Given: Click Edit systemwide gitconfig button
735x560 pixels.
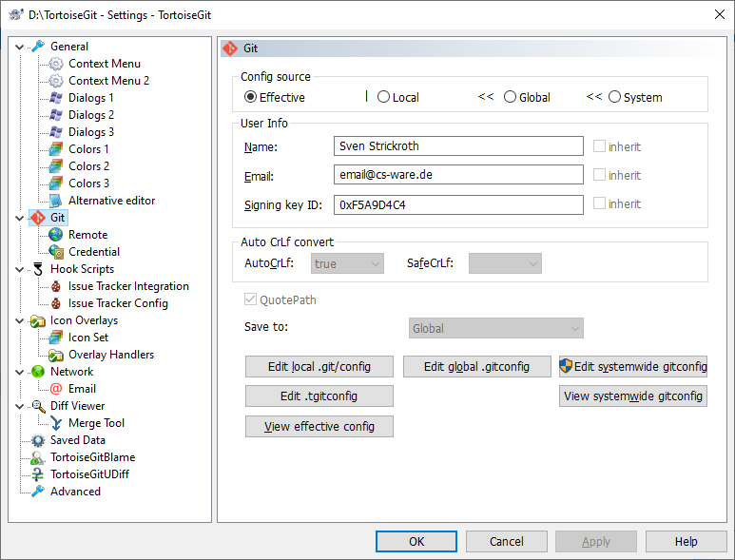Looking at the screenshot, I should pos(633,366).
